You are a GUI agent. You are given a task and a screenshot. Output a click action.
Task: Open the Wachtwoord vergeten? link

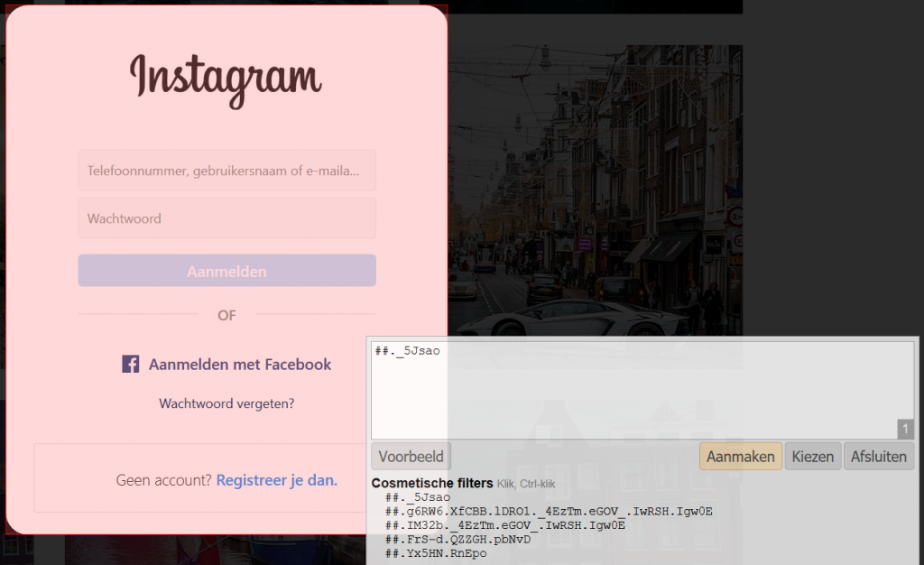click(x=226, y=403)
